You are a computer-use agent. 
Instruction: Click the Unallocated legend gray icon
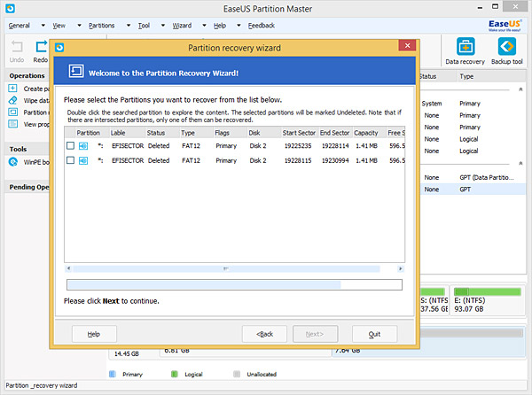point(237,374)
